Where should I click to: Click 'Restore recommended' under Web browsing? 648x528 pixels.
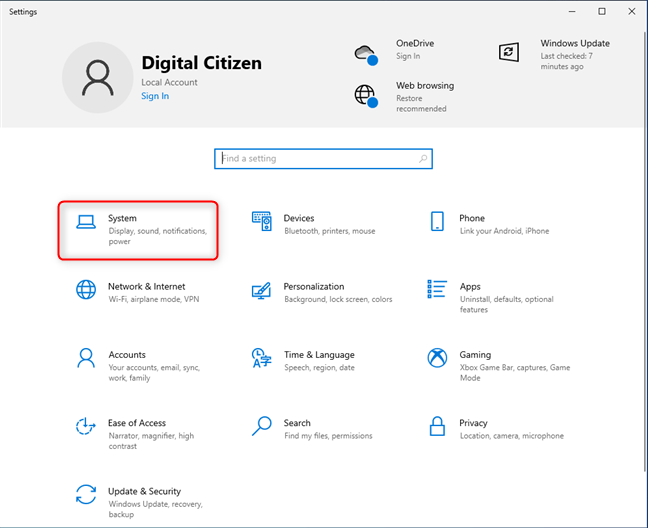pyautogui.click(x=421, y=103)
